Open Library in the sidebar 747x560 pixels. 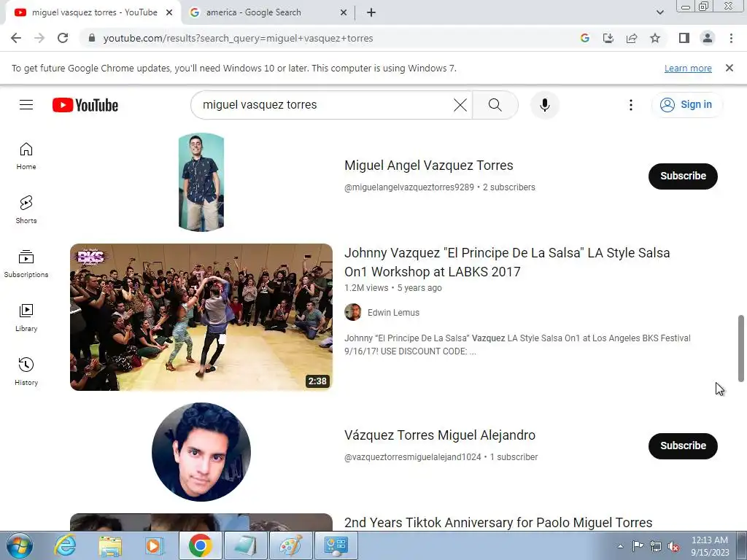click(x=26, y=318)
